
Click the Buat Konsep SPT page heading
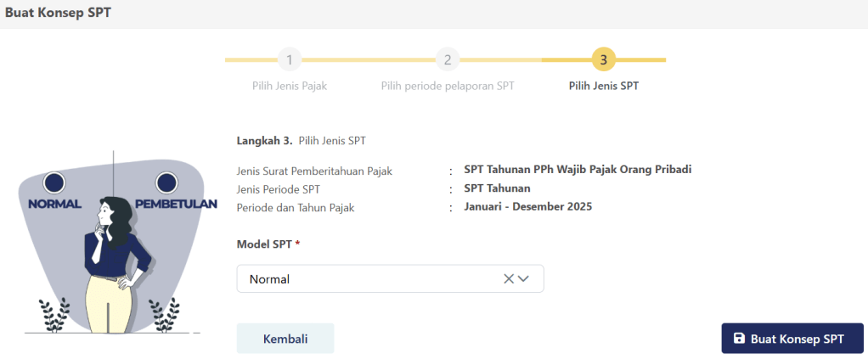58,14
